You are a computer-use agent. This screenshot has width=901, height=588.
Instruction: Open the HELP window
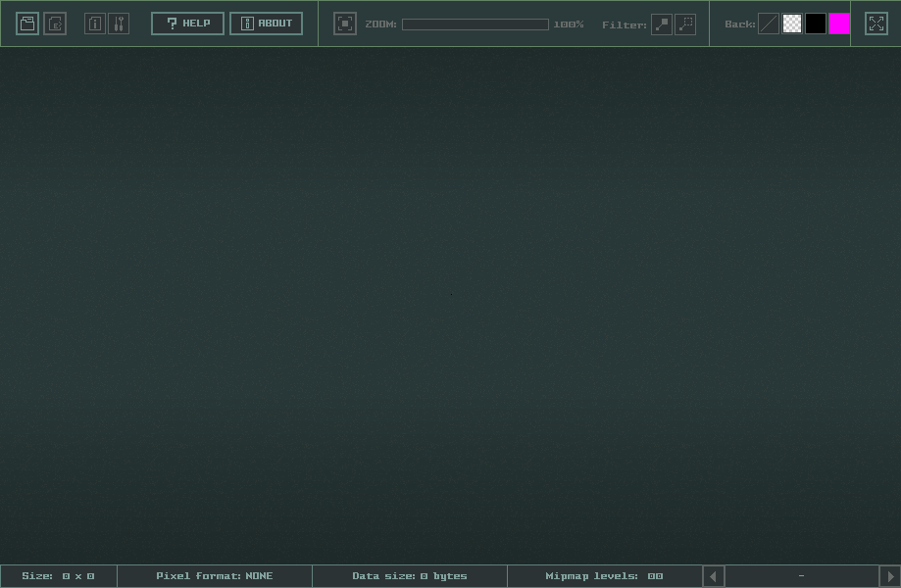[x=188, y=24]
